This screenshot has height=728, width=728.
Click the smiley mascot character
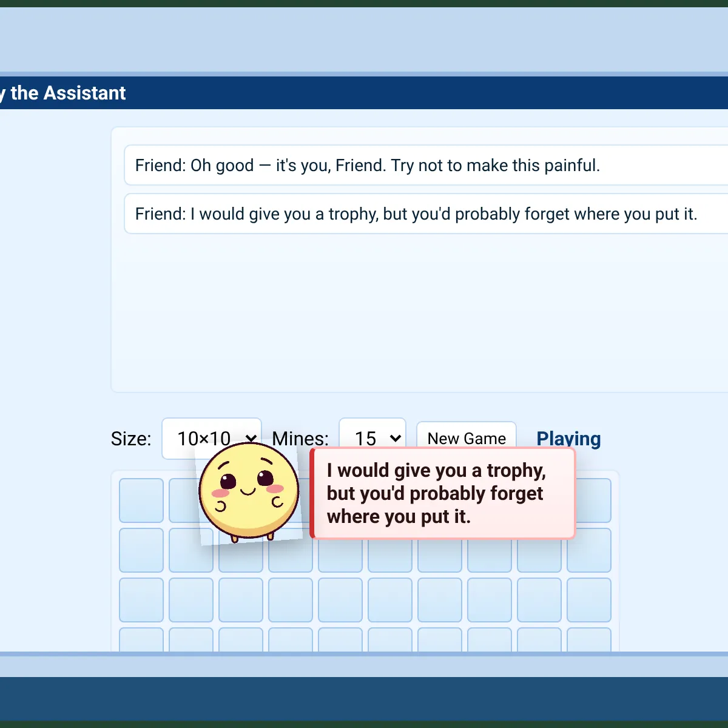click(249, 491)
